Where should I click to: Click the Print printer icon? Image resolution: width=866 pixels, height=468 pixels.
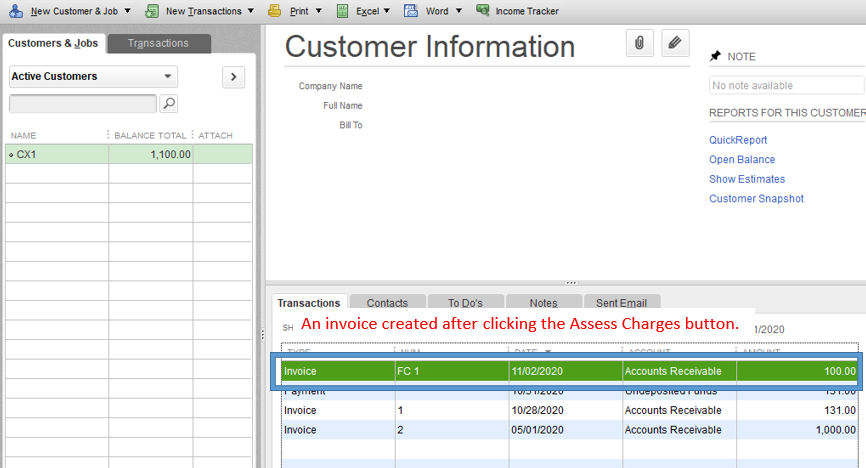pos(275,11)
